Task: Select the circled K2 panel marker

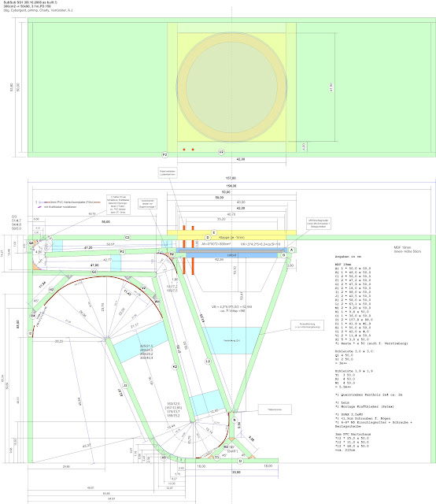Action: tap(175, 366)
